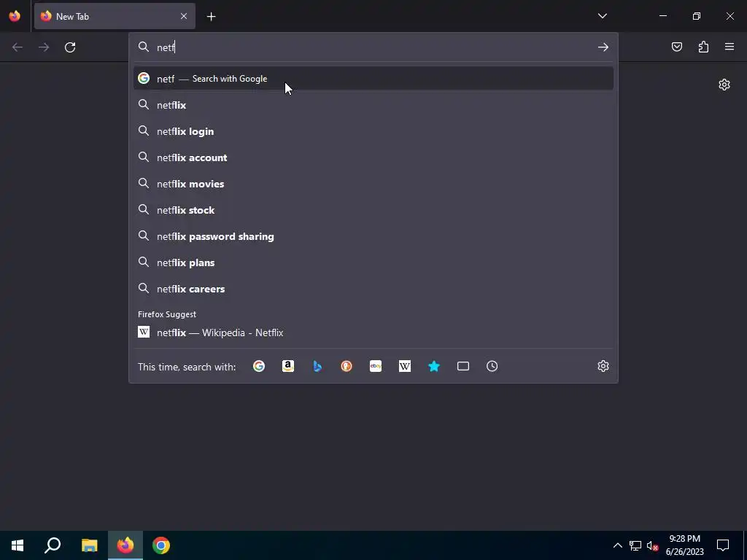
Task: Pick 'netflix plans' suggestion
Action: (x=373, y=262)
